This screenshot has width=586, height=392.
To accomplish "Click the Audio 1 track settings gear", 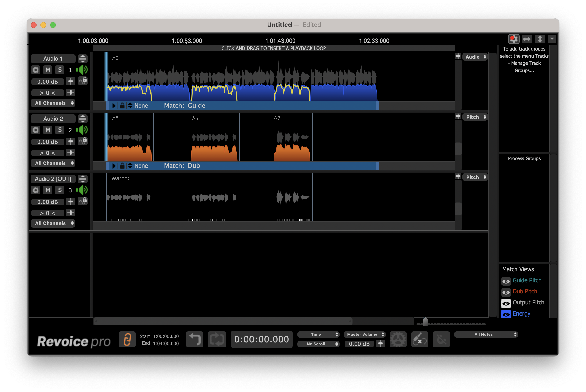I will (36, 70).
